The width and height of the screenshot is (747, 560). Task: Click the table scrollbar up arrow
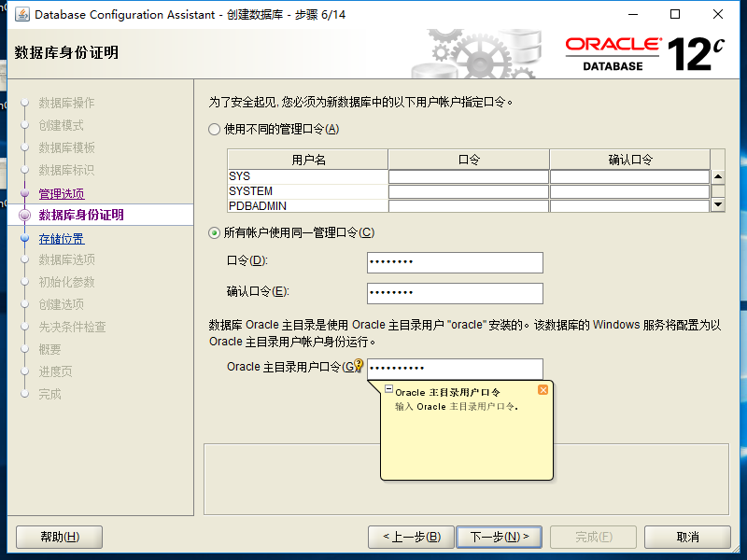[718, 176]
